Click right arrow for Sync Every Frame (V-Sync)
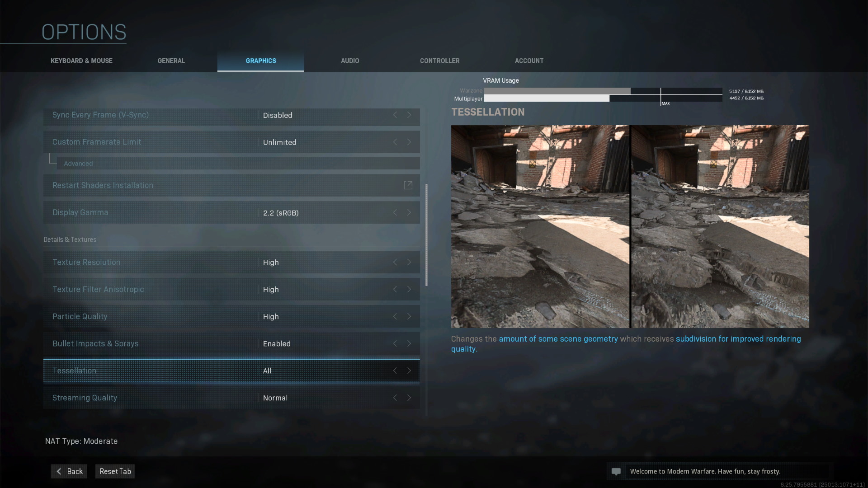This screenshot has width=868, height=488. click(409, 115)
